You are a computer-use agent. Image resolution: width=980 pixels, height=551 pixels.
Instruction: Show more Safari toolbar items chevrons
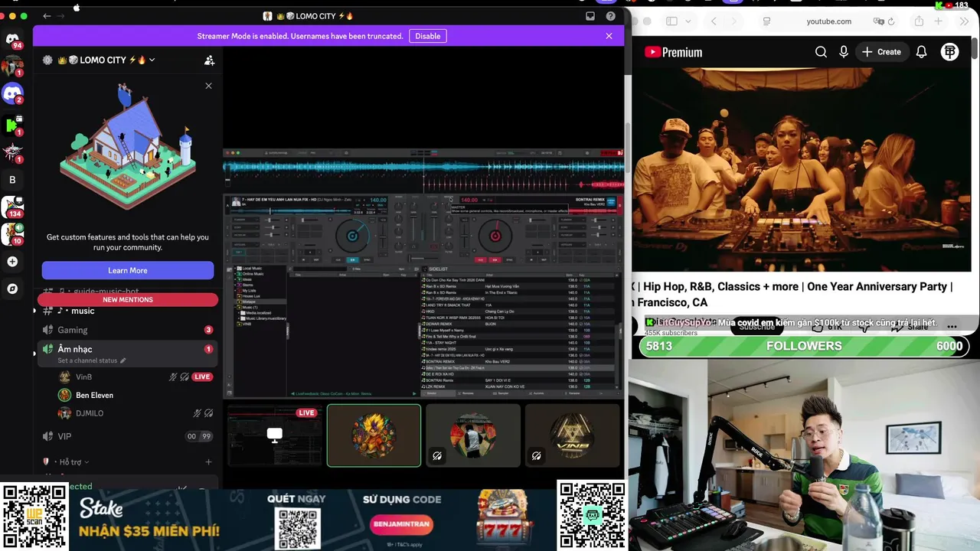tap(964, 21)
